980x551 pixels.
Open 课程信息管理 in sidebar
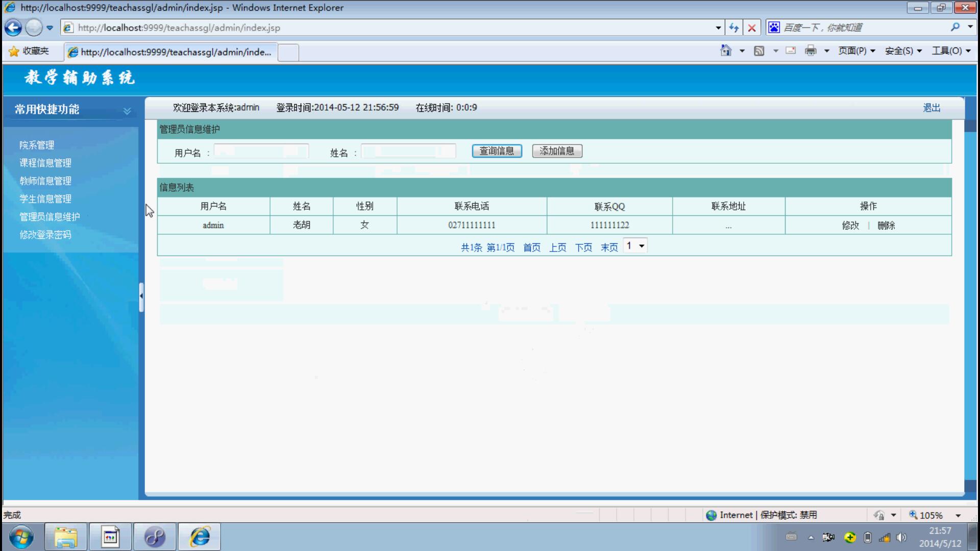[45, 163]
